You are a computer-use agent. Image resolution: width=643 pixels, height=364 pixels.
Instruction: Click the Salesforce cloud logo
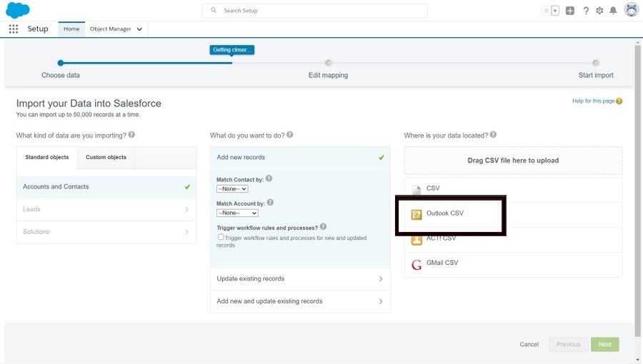pos(18,10)
